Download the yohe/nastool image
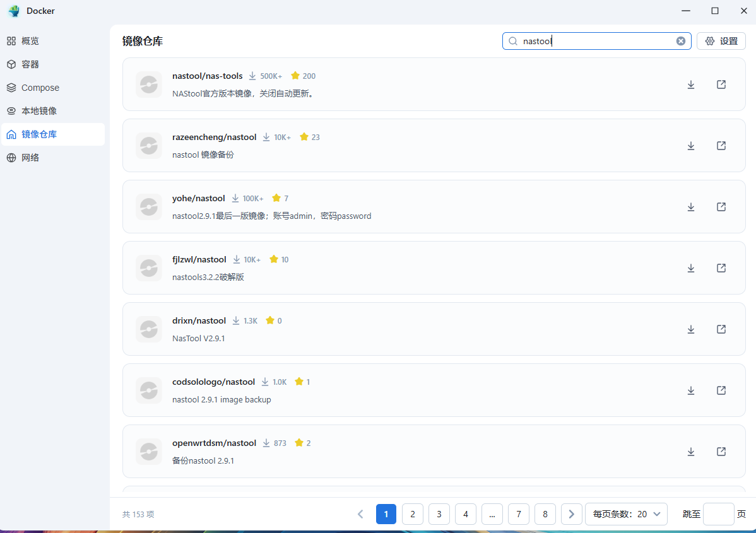Screen dimensions: 756x533 691,208
